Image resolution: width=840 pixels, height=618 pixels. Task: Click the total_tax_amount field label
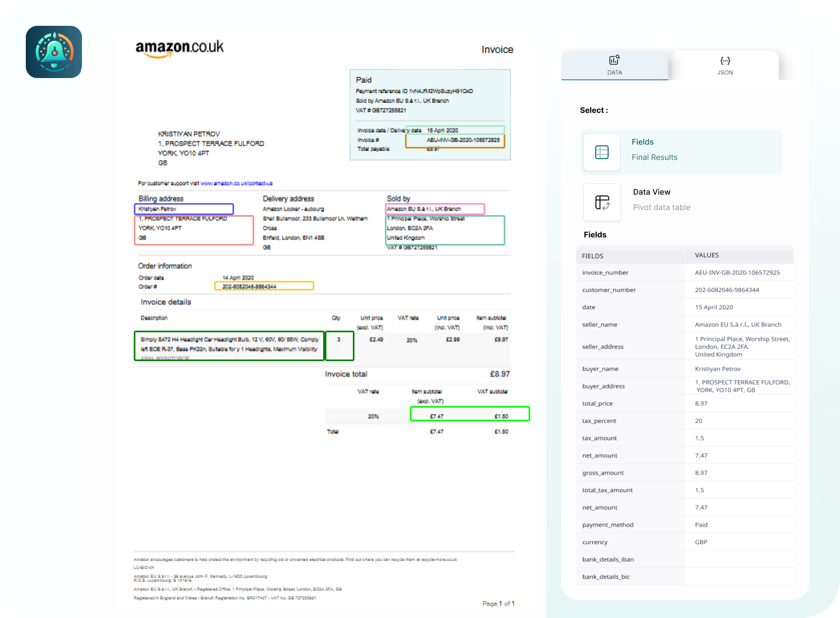[x=607, y=490]
